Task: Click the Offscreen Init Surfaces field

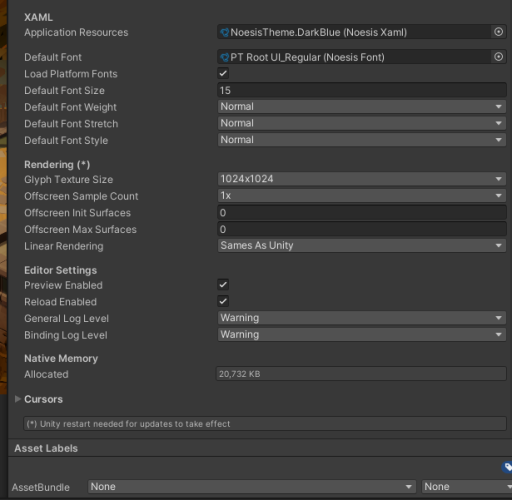Action: coord(362,213)
